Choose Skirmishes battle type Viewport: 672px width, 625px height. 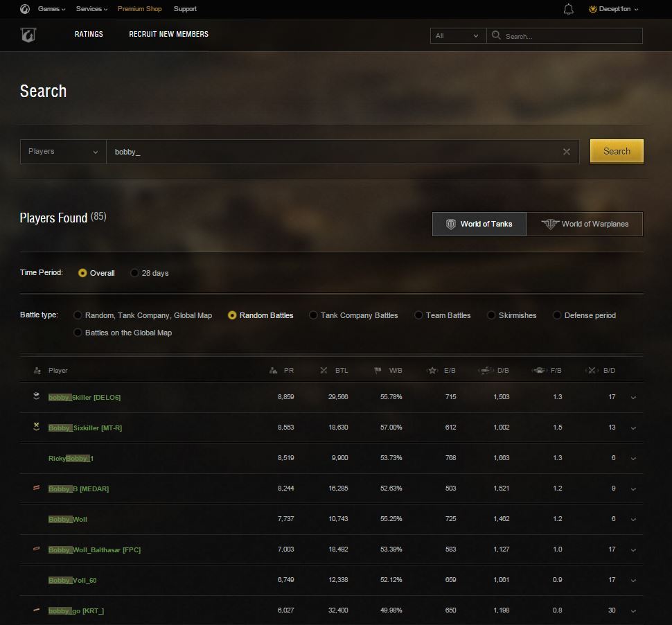(x=491, y=315)
